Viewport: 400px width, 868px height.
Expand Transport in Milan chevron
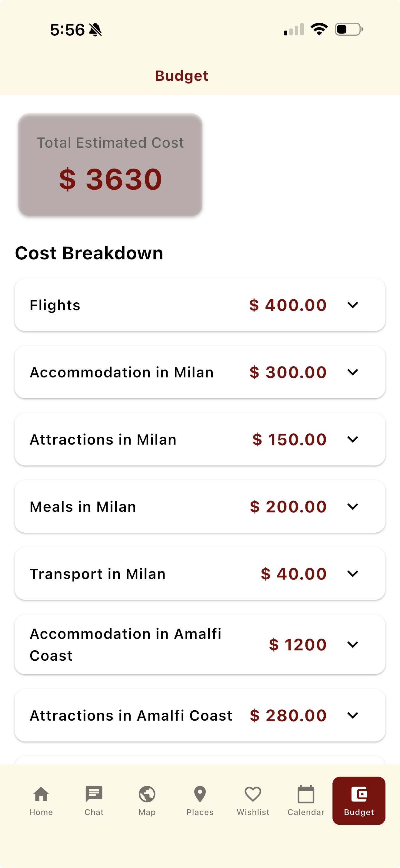coord(352,574)
